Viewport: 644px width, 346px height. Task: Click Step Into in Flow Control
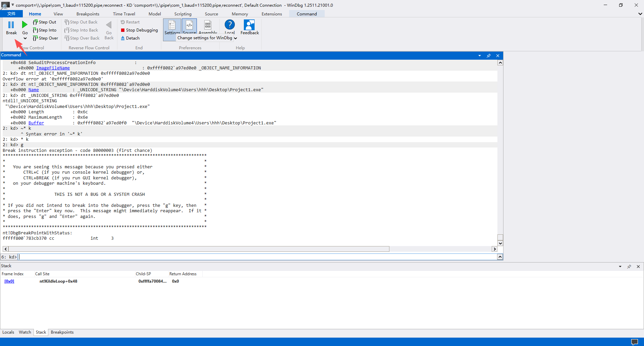pyautogui.click(x=45, y=30)
